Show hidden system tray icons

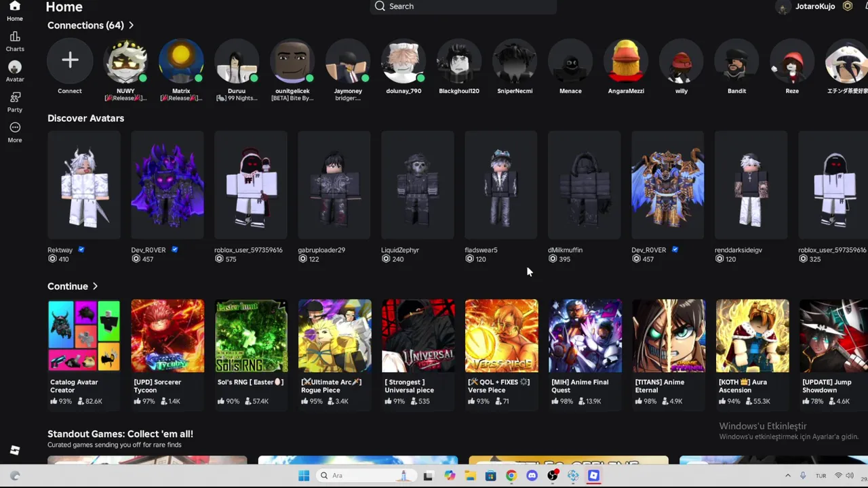[787, 476]
